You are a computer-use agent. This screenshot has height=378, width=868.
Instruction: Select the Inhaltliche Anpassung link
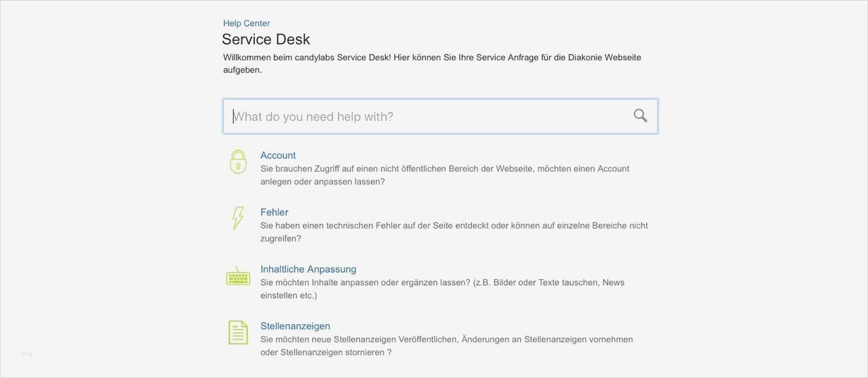pyautogui.click(x=308, y=269)
